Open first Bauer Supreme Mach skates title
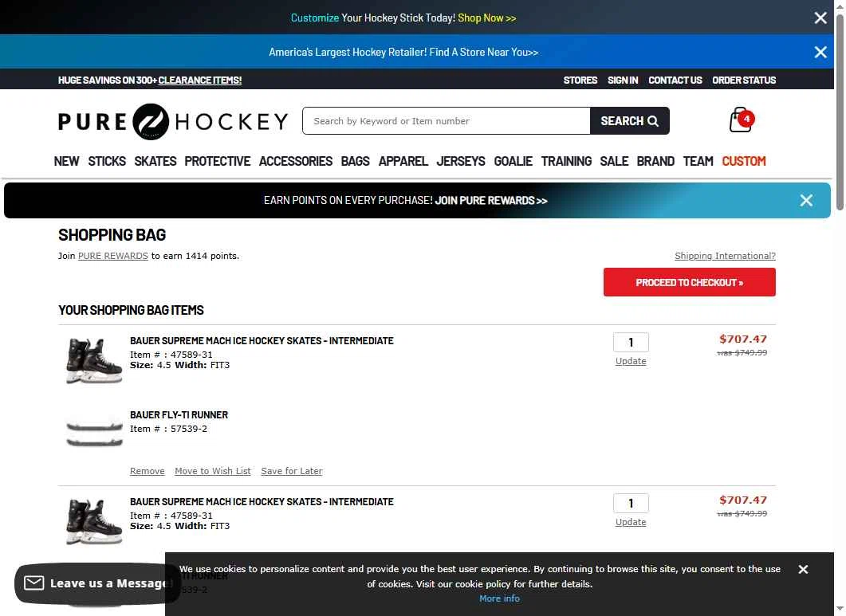This screenshot has height=616, width=846. 262,341
